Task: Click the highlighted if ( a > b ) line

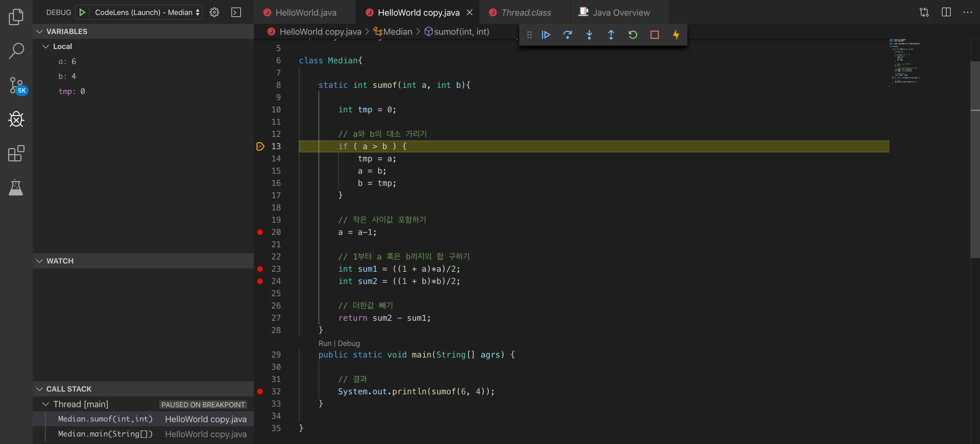Action: pyautogui.click(x=594, y=146)
